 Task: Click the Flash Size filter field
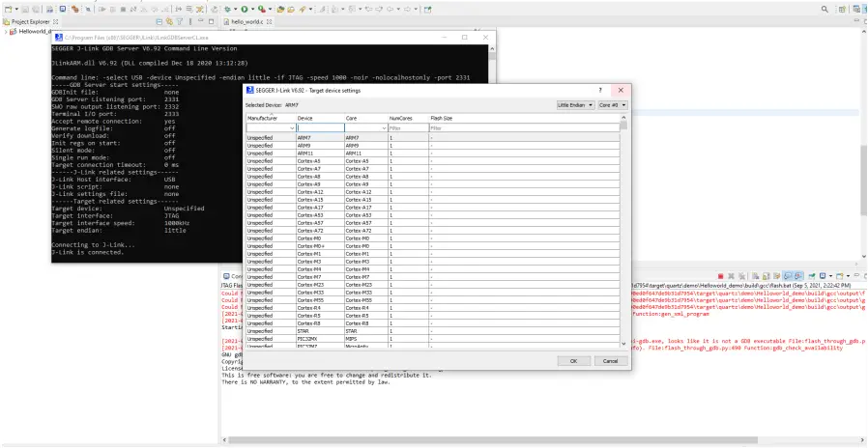click(x=524, y=127)
